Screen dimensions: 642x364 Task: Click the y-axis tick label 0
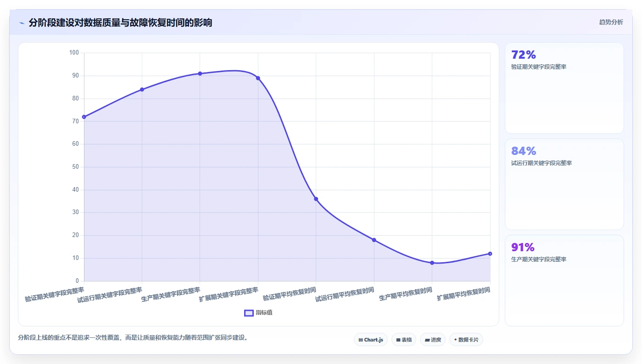tap(77, 281)
